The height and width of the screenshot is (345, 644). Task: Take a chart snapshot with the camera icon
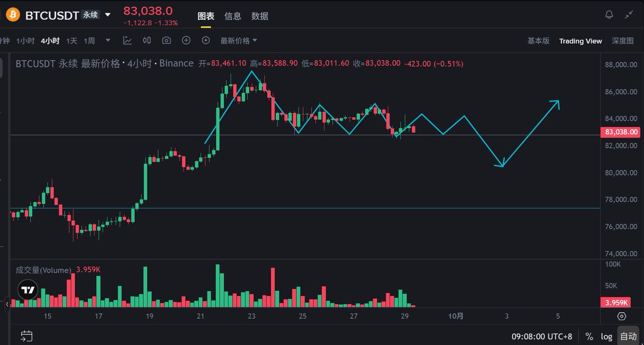(166, 40)
